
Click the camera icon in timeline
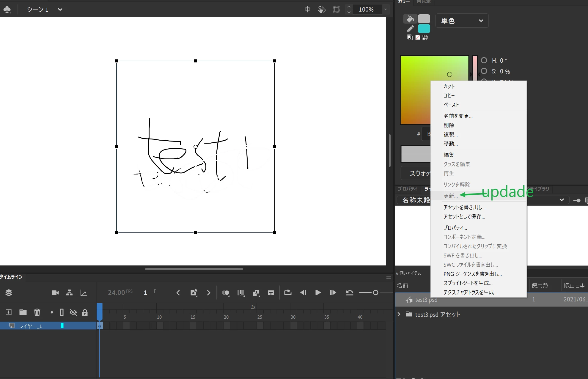click(55, 293)
